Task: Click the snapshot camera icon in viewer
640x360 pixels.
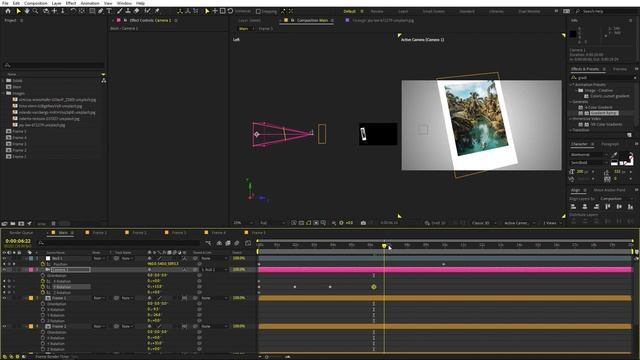Action: 363,223
